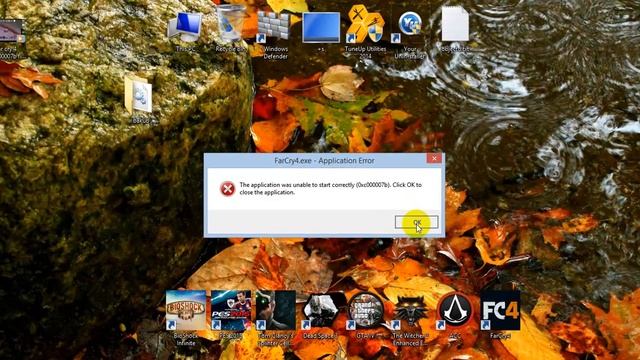Select the FarCry4 FC4 game shortcut
Viewport: 640px width, 360px height.
click(500, 315)
